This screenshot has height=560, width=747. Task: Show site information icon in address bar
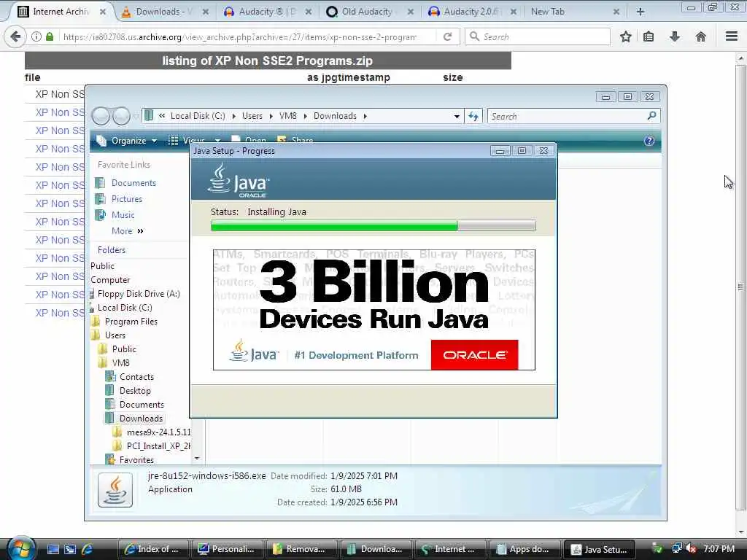(36, 36)
